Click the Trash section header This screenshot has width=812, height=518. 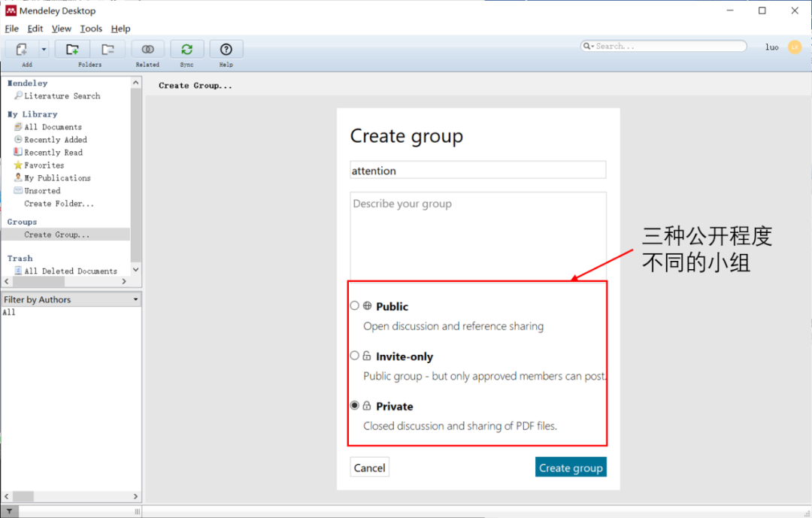(20, 258)
